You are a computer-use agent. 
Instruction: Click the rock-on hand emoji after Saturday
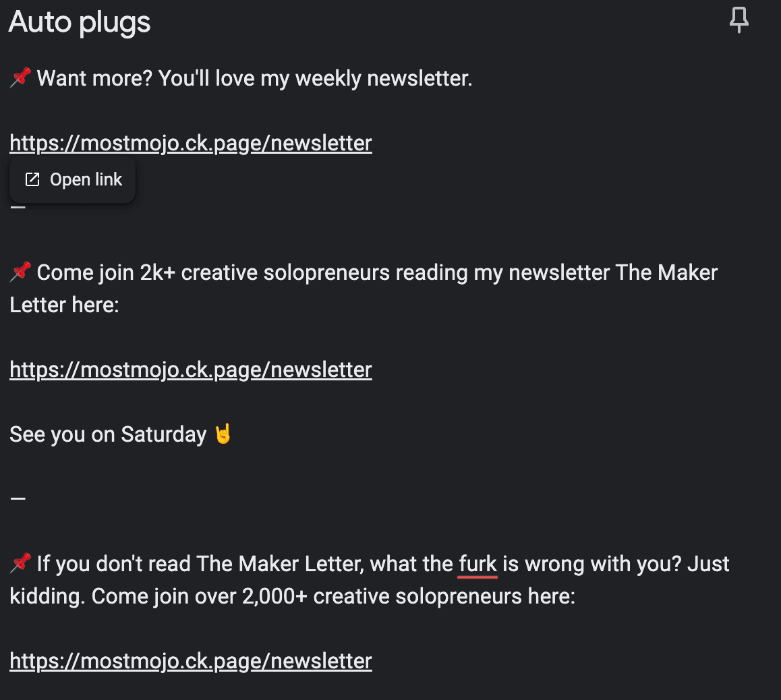coord(223,434)
